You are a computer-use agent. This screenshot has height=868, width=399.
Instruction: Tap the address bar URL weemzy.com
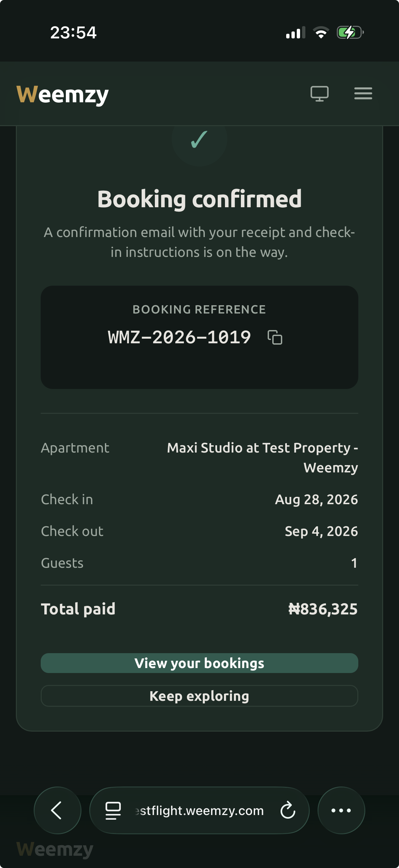(199, 810)
